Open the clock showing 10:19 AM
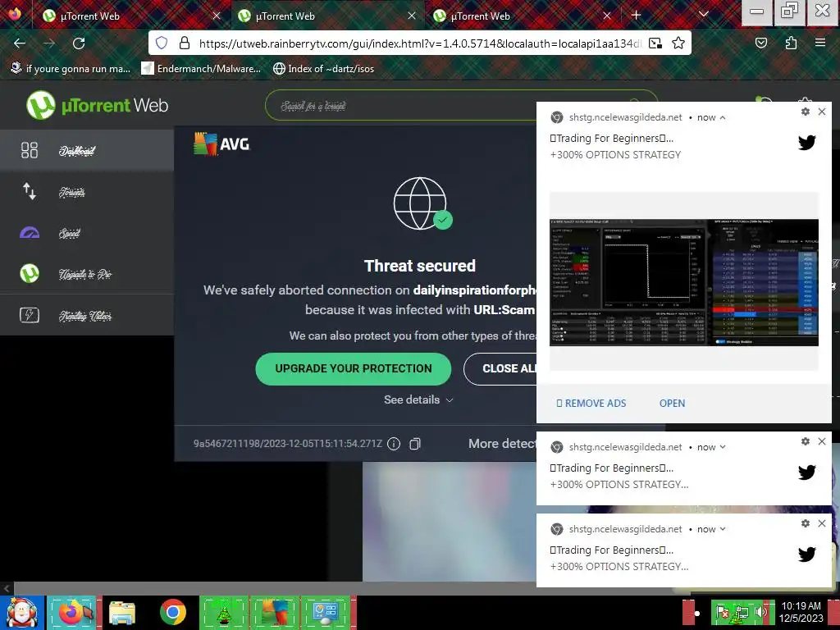Image resolution: width=840 pixels, height=630 pixels. click(801, 612)
